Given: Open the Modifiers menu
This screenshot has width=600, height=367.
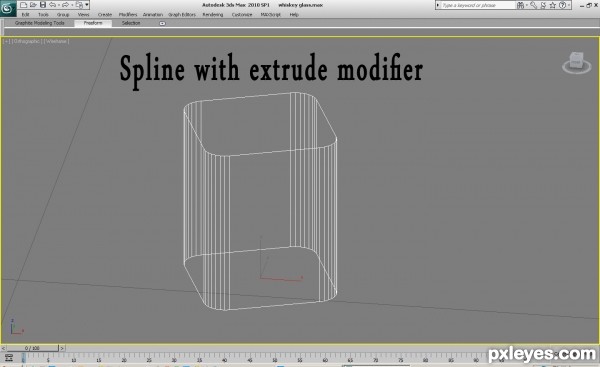Looking at the screenshot, I should point(128,15).
